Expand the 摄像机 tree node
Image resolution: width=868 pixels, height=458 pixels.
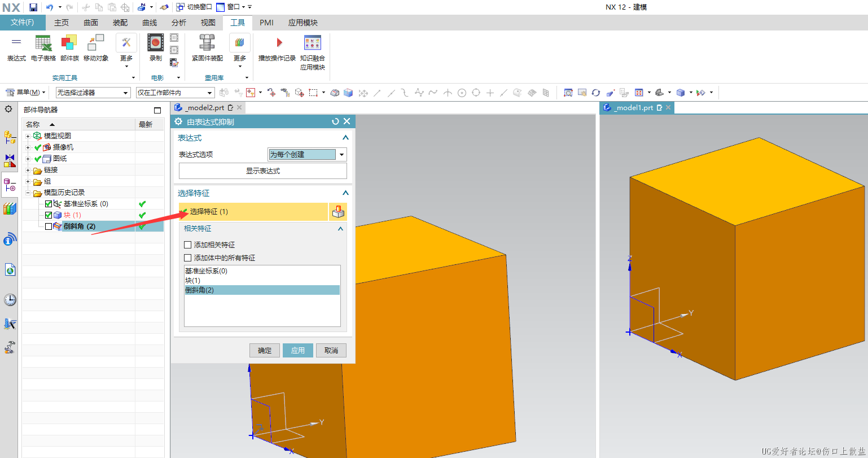point(28,147)
